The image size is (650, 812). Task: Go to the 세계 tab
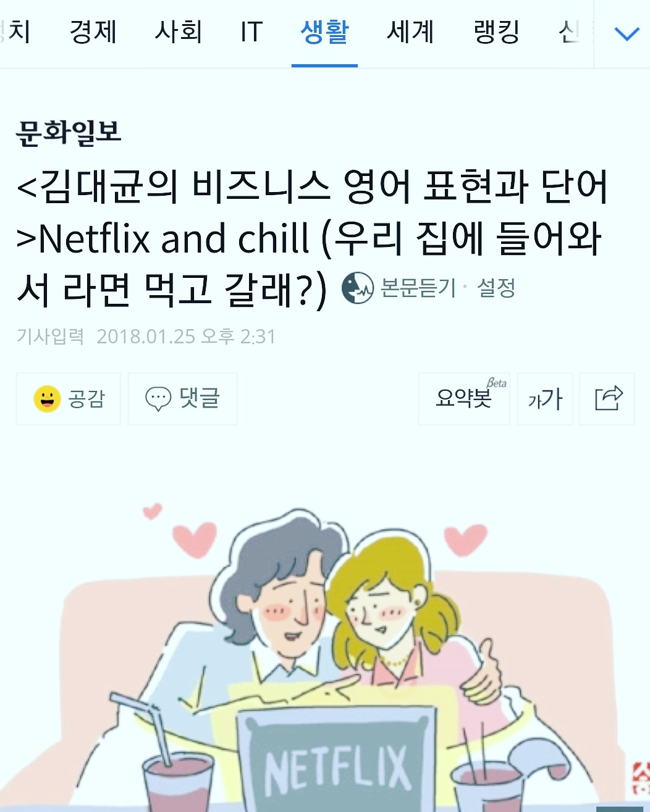(x=410, y=32)
